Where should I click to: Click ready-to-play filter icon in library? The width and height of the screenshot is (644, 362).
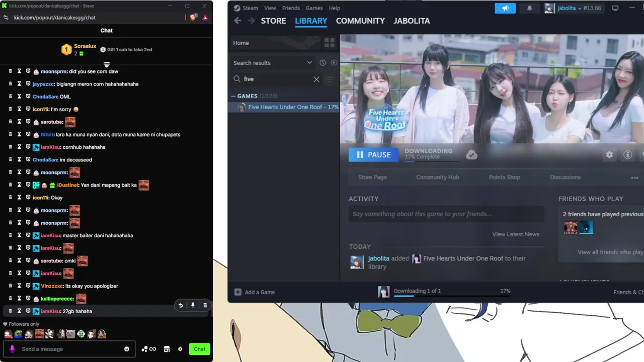[x=334, y=63]
